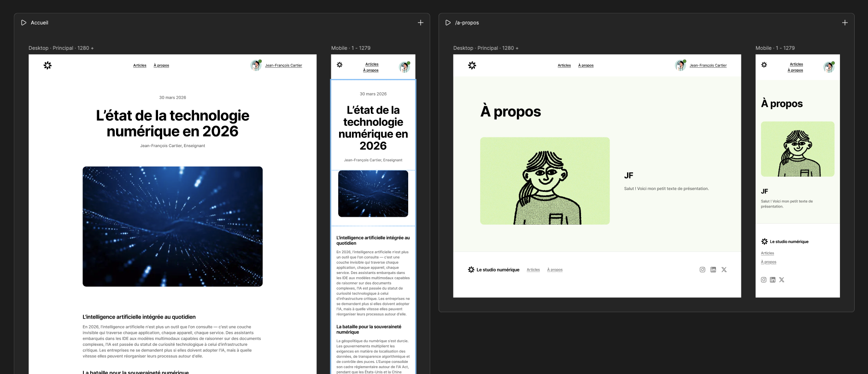
Task: Select the green portrait illustration in the desktop À propos frame
Action: click(545, 181)
